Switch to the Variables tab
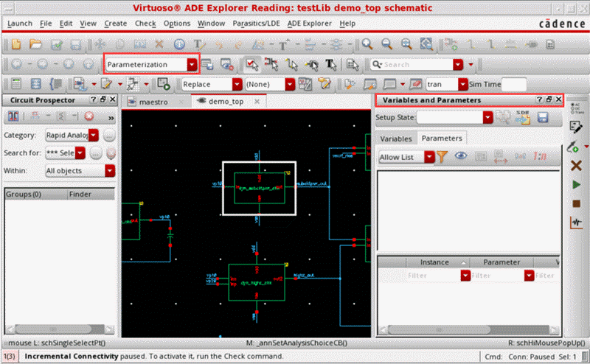The width and height of the screenshot is (590, 364). point(396,139)
